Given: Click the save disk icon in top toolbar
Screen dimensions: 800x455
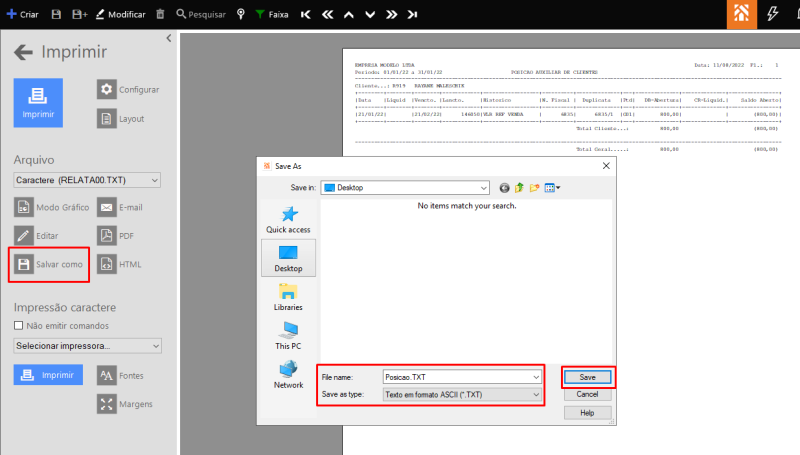Looking at the screenshot, I should pos(56,14).
